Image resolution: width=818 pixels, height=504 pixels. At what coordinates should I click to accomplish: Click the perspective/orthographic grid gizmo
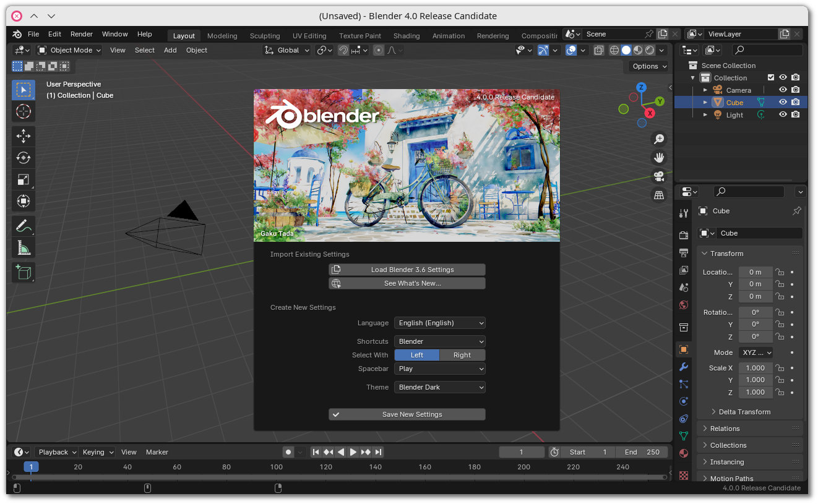(659, 195)
